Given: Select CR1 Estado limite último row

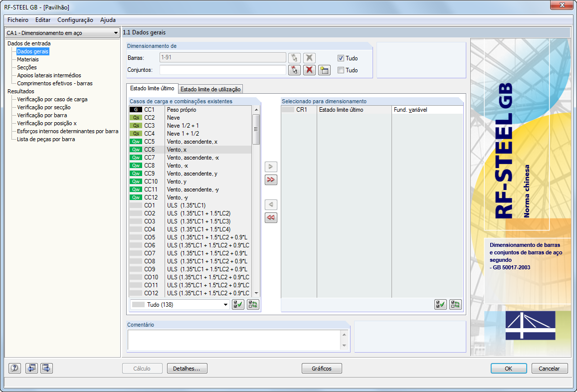Looking at the screenshot, I should (x=372, y=110).
